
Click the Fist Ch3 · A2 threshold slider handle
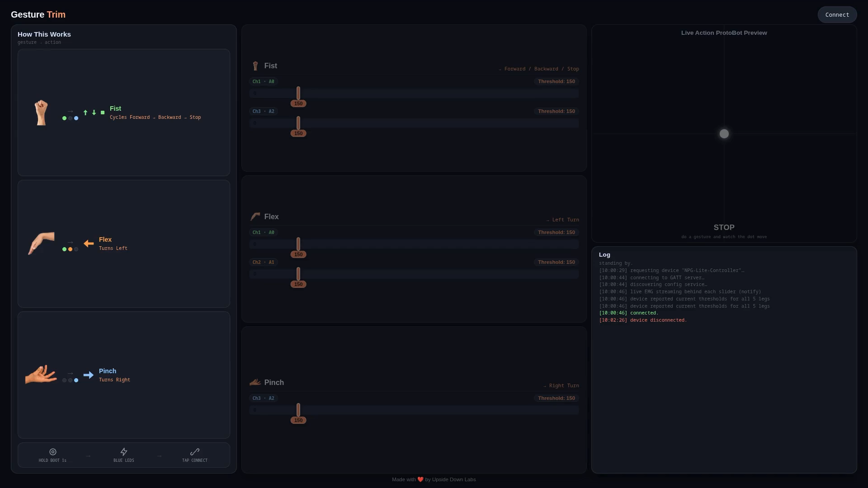298,123
